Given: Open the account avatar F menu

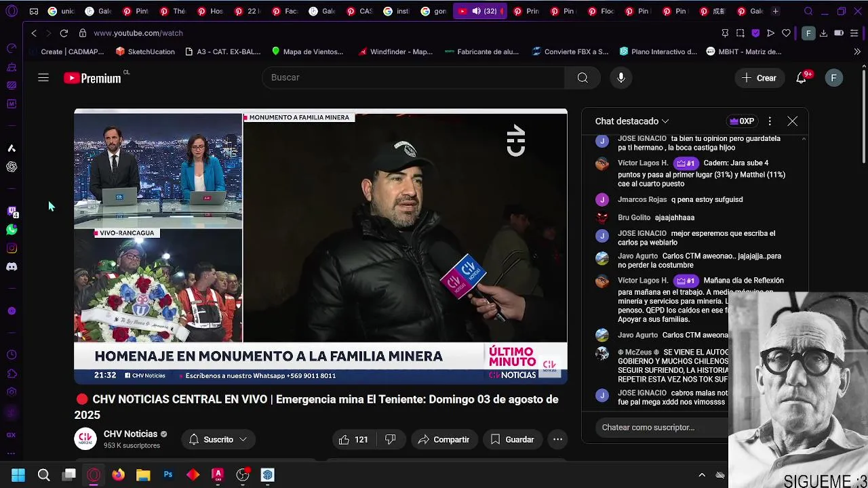Looking at the screenshot, I should (833, 78).
